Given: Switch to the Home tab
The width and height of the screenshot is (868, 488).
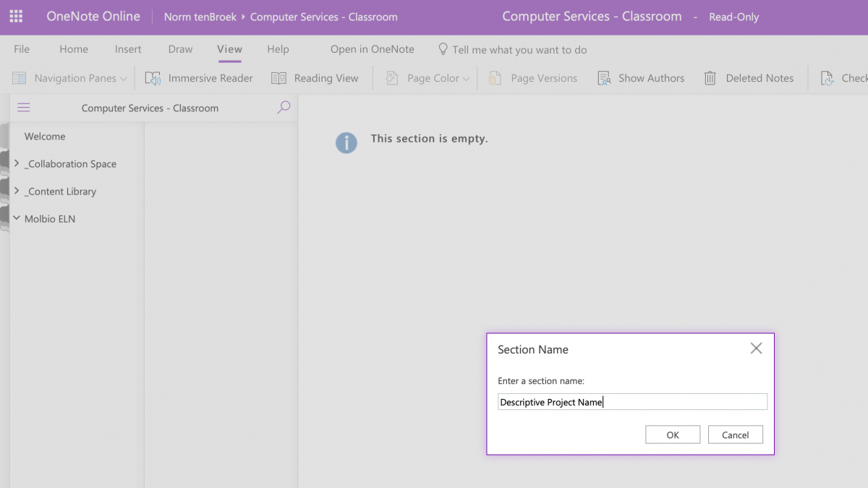Looking at the screenshot, I should pyautogui.click(x=74, y=49).
